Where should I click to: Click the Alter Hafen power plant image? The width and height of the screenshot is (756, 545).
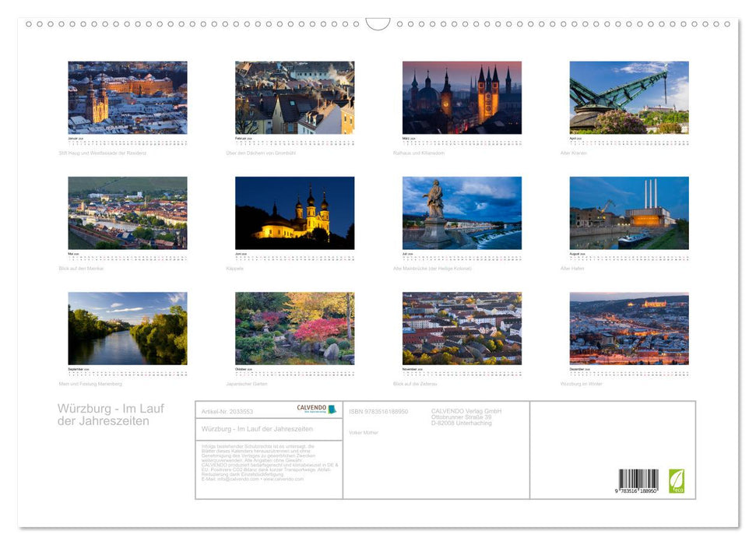pos(628,212)
